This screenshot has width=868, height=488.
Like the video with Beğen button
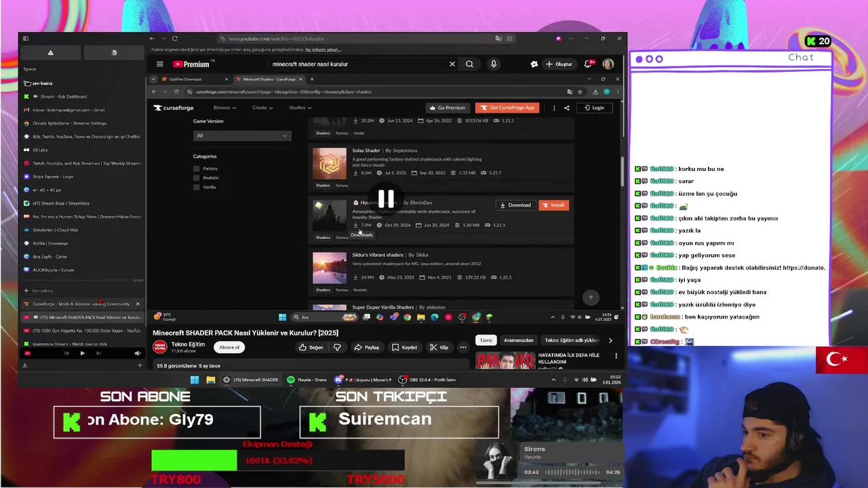[x=311, y=348]
